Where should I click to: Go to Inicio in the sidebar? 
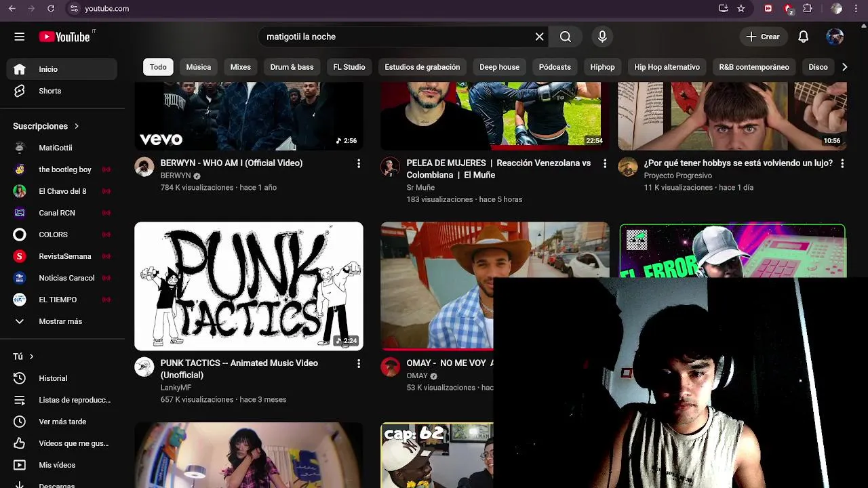[62, 69]
